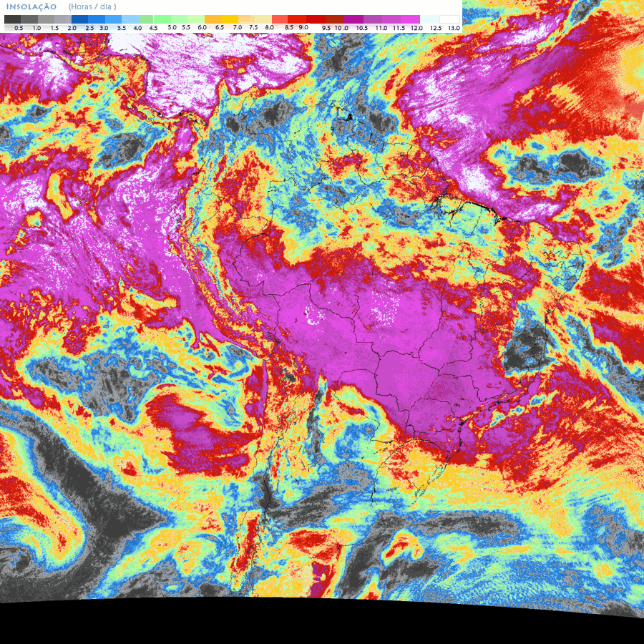
Task: Pick the green swatch above 4.5
Action: 146,19
